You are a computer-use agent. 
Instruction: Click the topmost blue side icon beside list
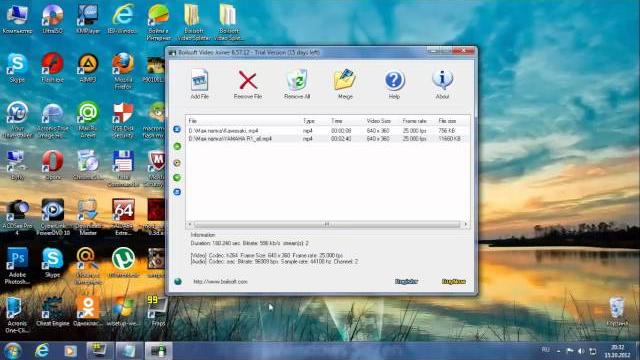[177, 129]
